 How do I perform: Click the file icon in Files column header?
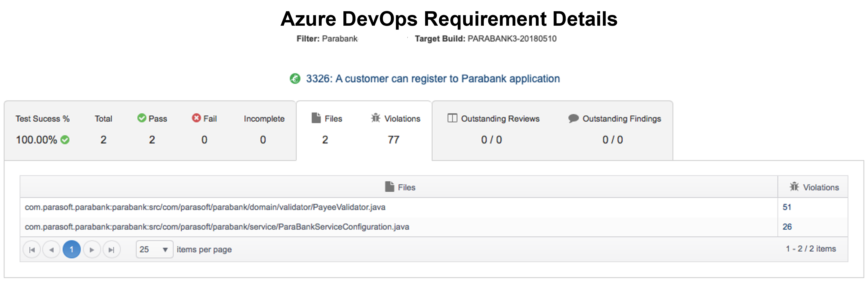point(390,187)
